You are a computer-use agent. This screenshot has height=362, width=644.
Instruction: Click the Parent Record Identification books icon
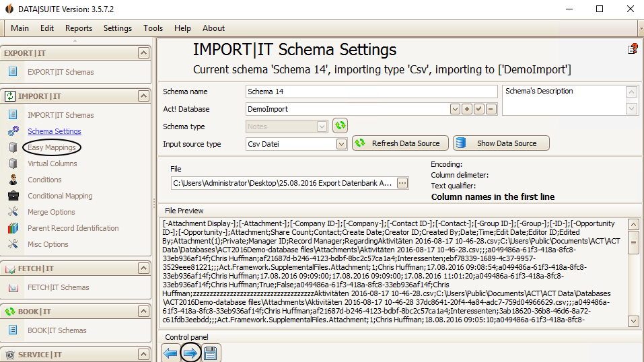point(13,228)
